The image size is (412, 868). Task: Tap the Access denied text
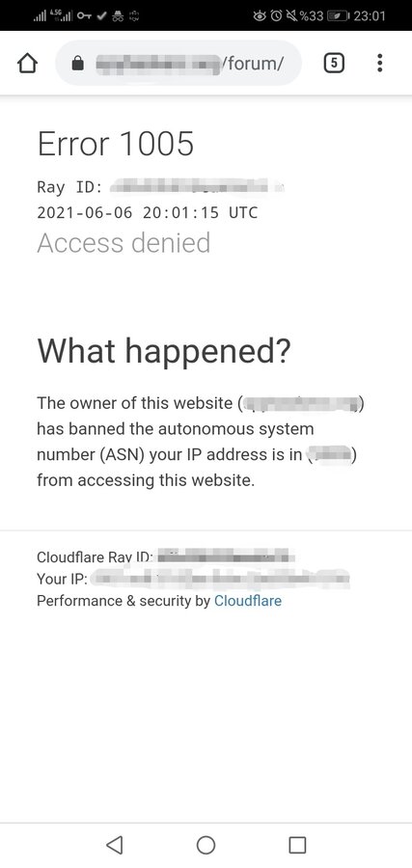(124, 242)
